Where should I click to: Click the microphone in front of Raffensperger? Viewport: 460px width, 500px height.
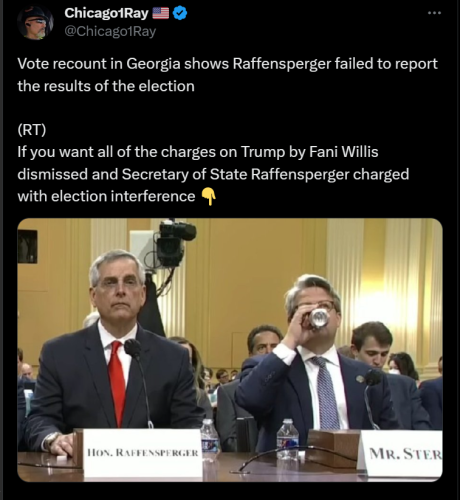tap(133, 349)
